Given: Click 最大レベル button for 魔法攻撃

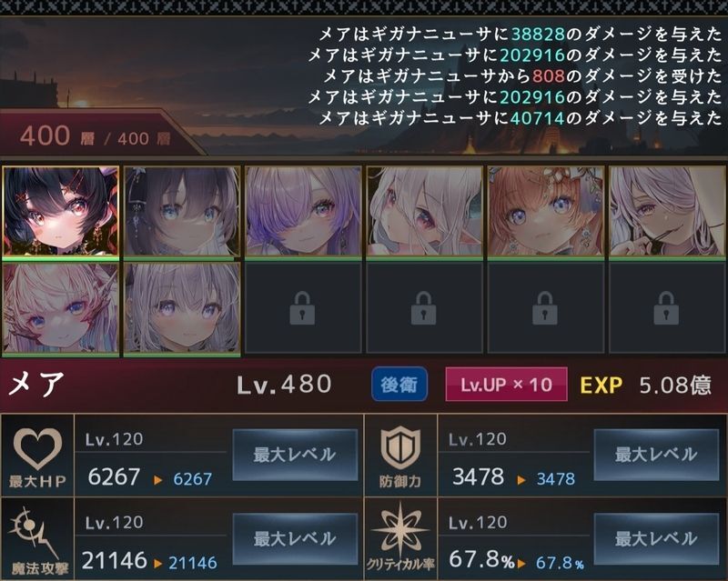Looking at the screenshot, I should (295, 539).
